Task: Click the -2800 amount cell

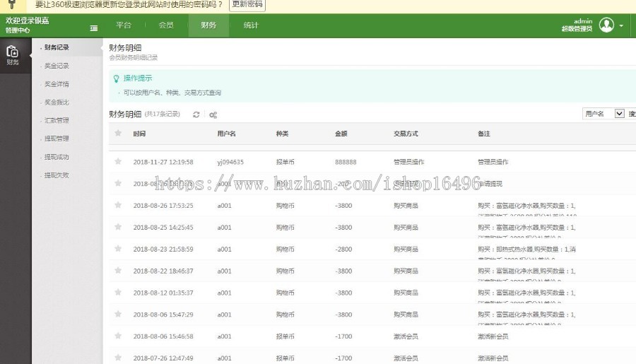Action: click(x=343, y=249)
